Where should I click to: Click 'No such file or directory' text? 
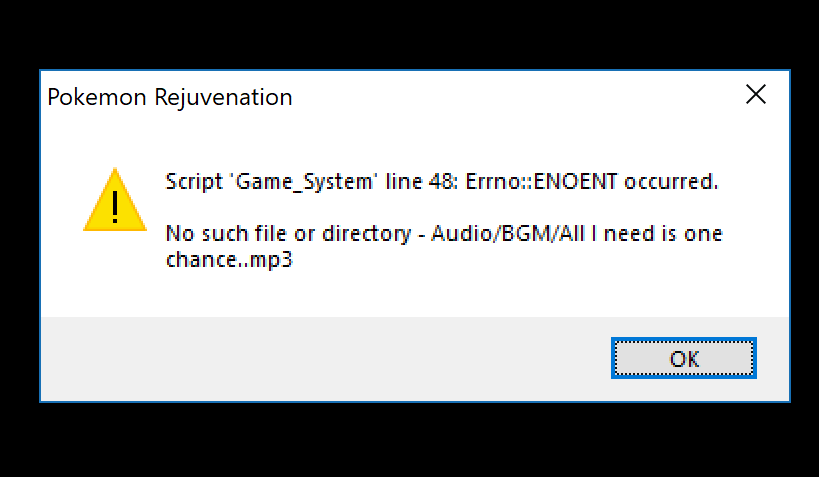288,234
